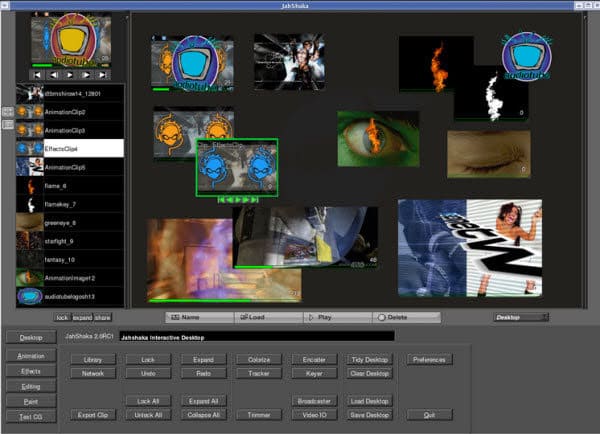Switch to the Effects module tab
Screen dimensions: 600x434
coord(31,371)
